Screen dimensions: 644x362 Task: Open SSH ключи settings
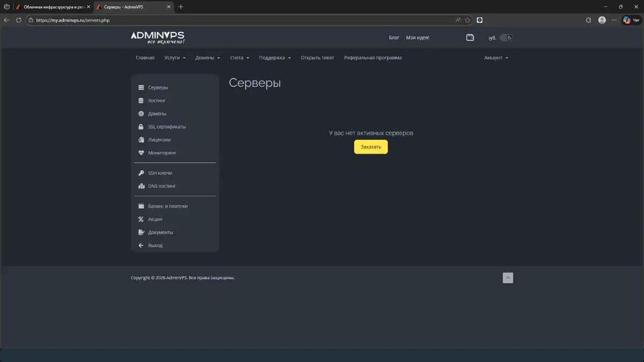159,173
